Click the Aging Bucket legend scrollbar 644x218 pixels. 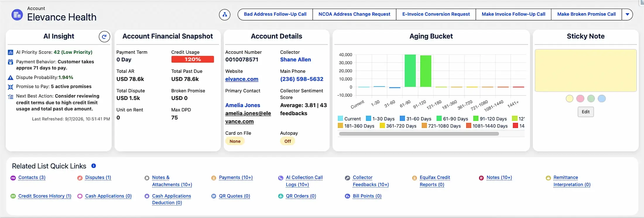tap(419, 134)
